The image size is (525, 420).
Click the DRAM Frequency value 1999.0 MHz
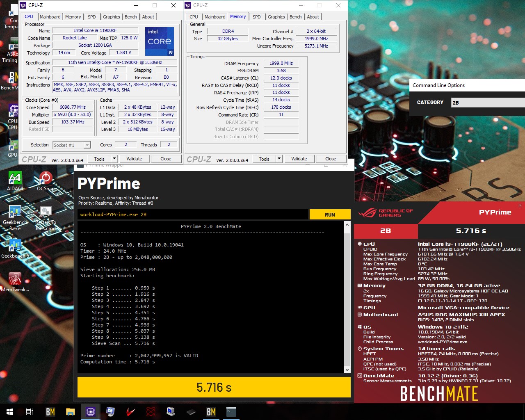tap(281, 63)
